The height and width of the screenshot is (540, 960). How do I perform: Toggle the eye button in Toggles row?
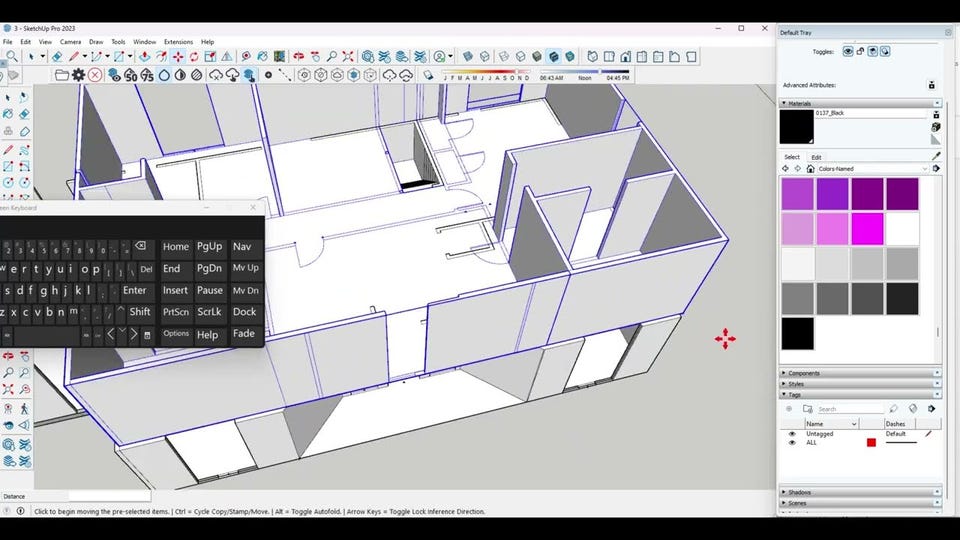coord(848,51)
